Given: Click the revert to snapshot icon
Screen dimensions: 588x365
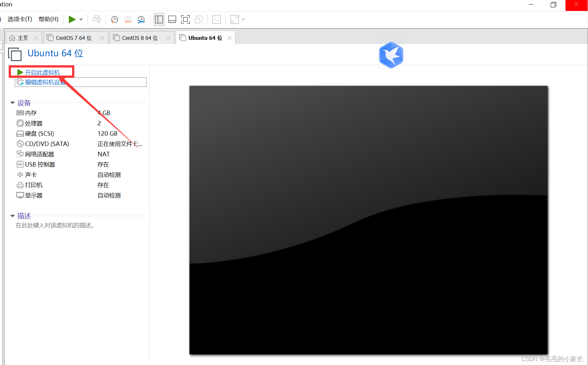Looking at the screenshot, I should [128, 20].
